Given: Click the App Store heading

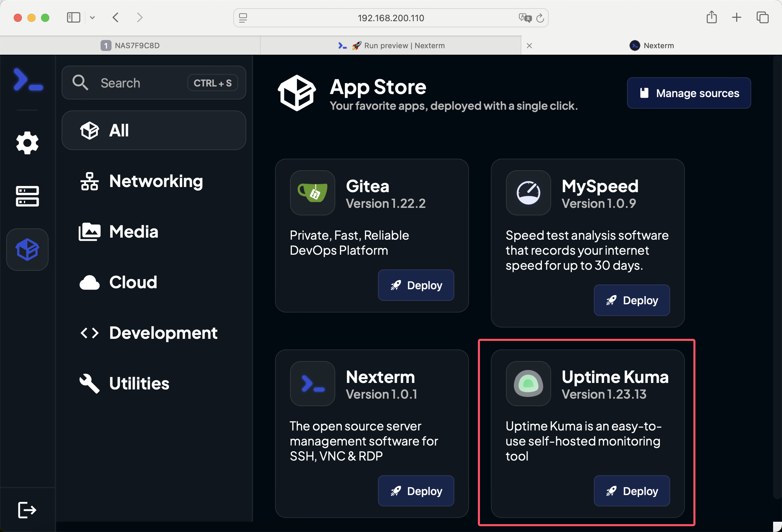Looking at the screenshot, I should coord(378,87).
